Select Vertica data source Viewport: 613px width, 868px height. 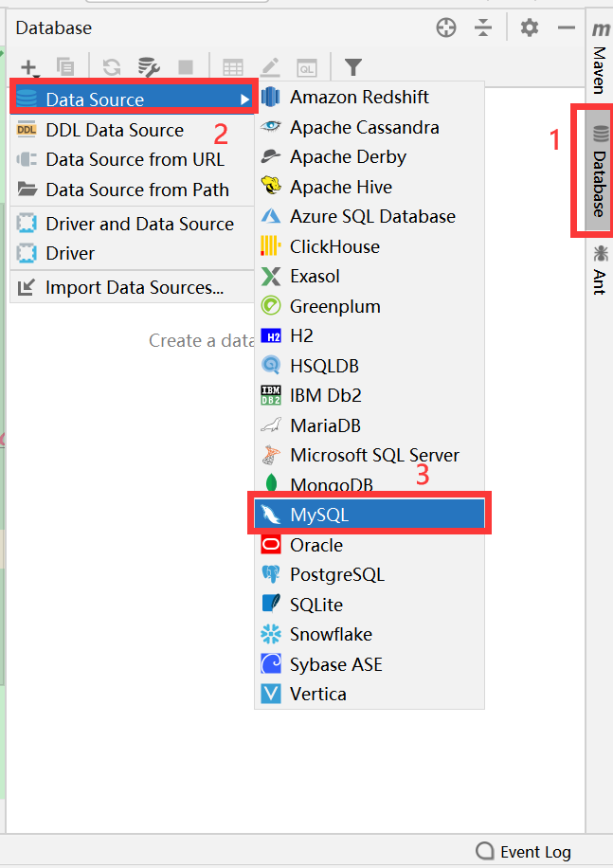coord(369,695)
